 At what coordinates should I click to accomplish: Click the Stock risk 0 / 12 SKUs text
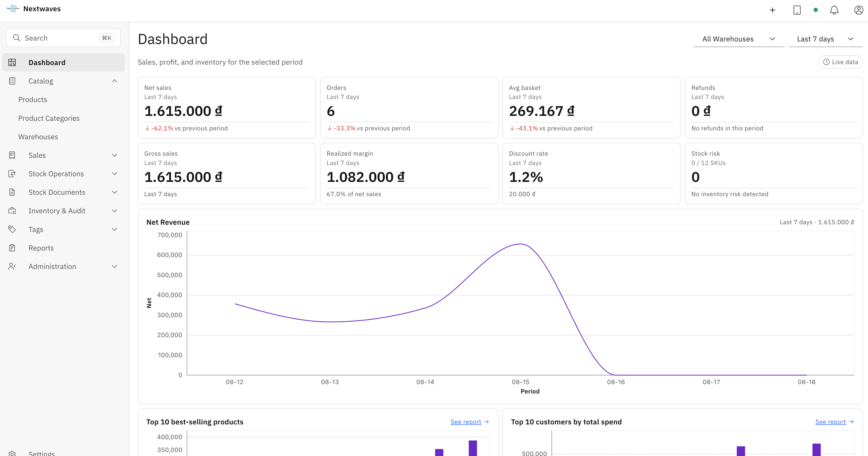(708, 163)
